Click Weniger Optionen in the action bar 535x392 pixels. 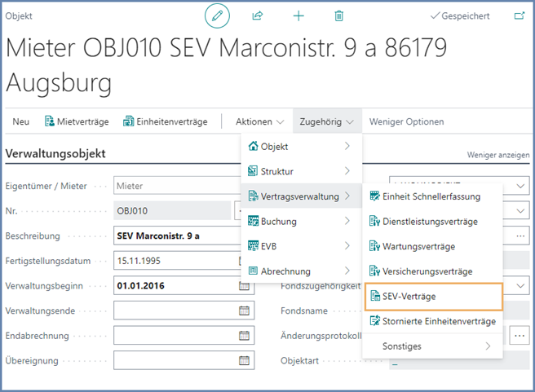tap(406, 121)
